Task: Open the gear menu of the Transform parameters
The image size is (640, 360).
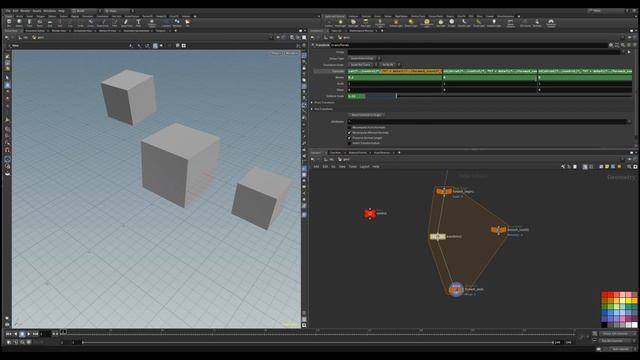Action: coord(611,45)
